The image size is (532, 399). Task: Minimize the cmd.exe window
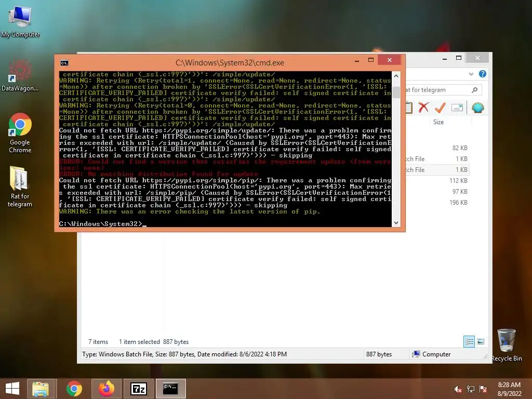pos(356,61)
